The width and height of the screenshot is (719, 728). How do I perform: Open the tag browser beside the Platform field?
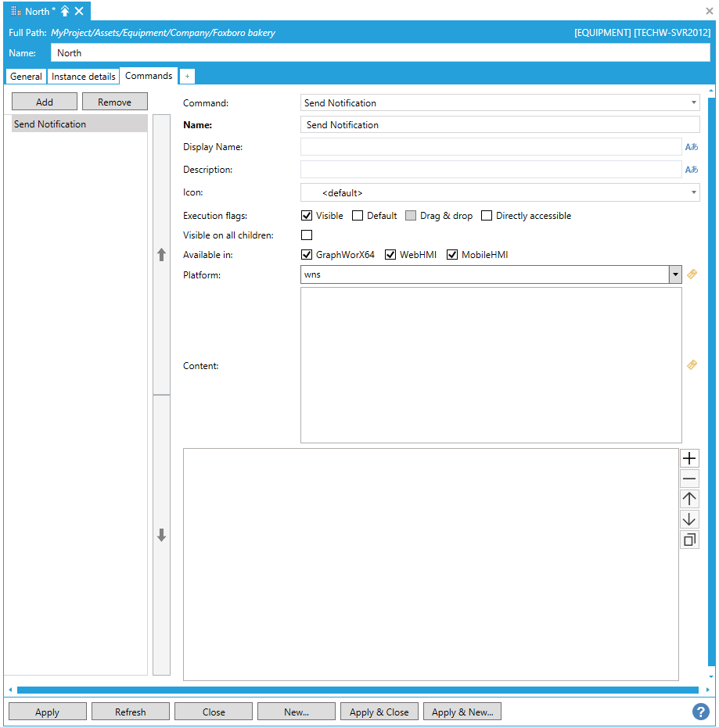point(692,274)
